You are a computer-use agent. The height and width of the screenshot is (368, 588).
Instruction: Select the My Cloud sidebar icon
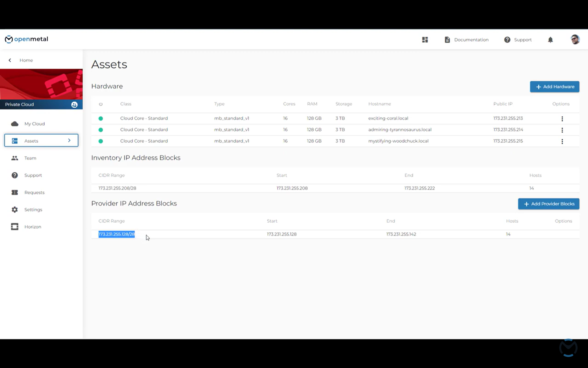pos(15,124)
